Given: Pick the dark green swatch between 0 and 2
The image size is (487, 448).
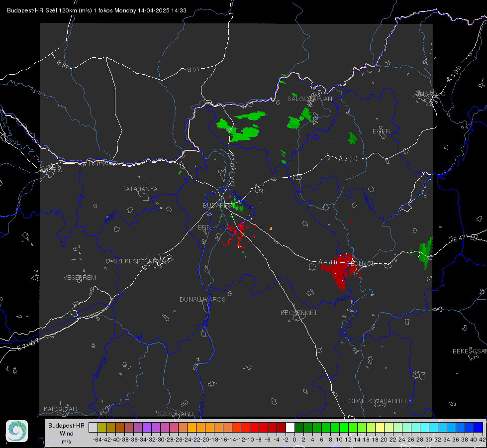Looking at the screenshot, I should (x=299, y=427).
